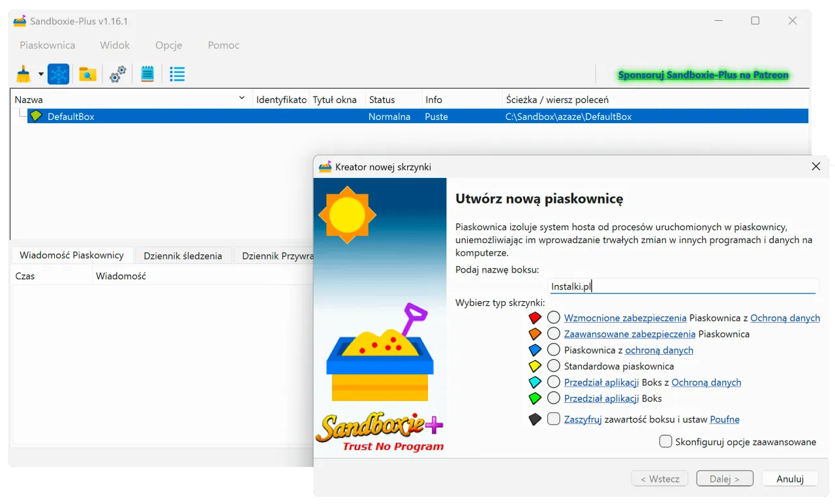Open the Nazwa column sort chevron

242,98
